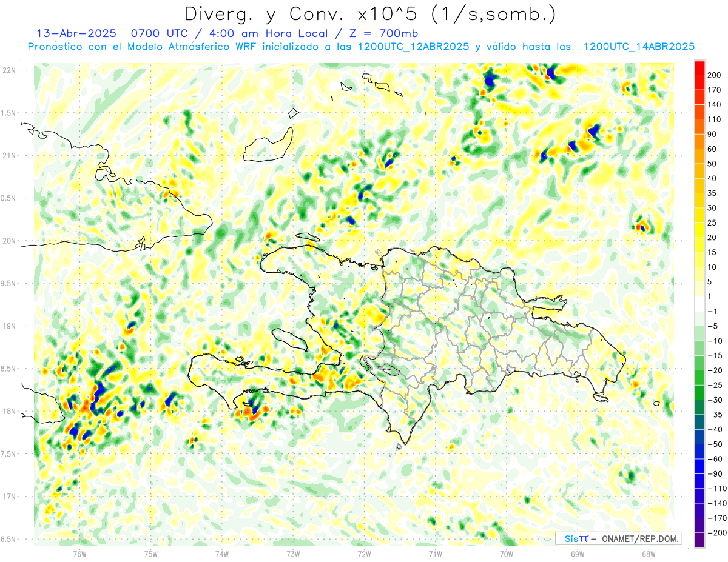Click the '110' value on the color legend

point(715,119)
